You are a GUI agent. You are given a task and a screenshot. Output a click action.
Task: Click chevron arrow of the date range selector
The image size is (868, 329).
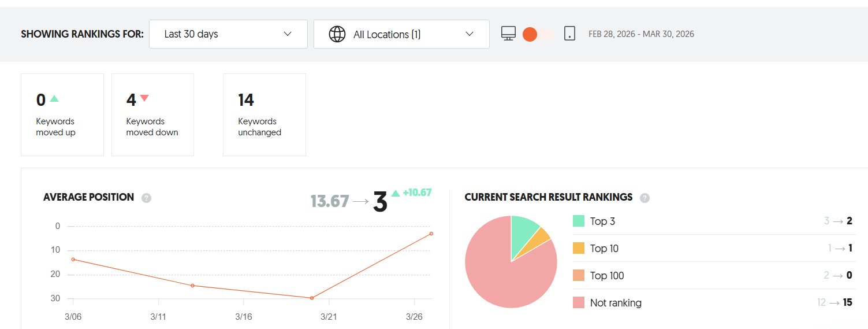click(288, 34)
